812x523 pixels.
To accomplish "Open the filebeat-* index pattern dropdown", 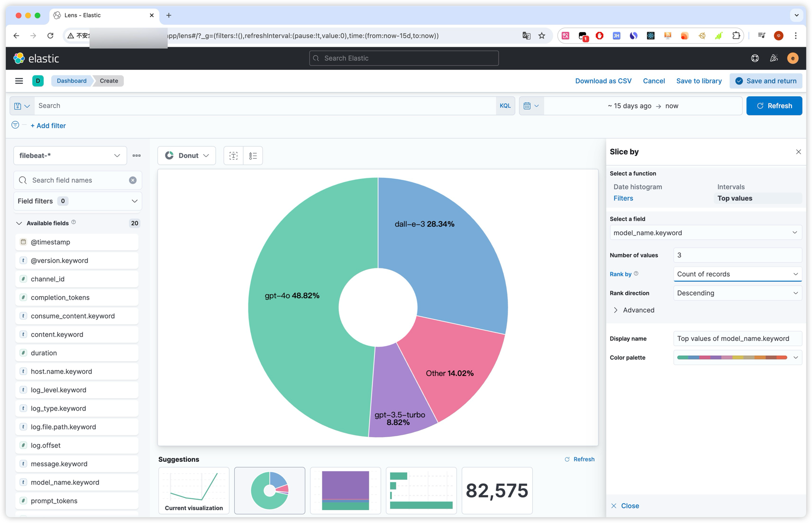I will pos(70,156).
